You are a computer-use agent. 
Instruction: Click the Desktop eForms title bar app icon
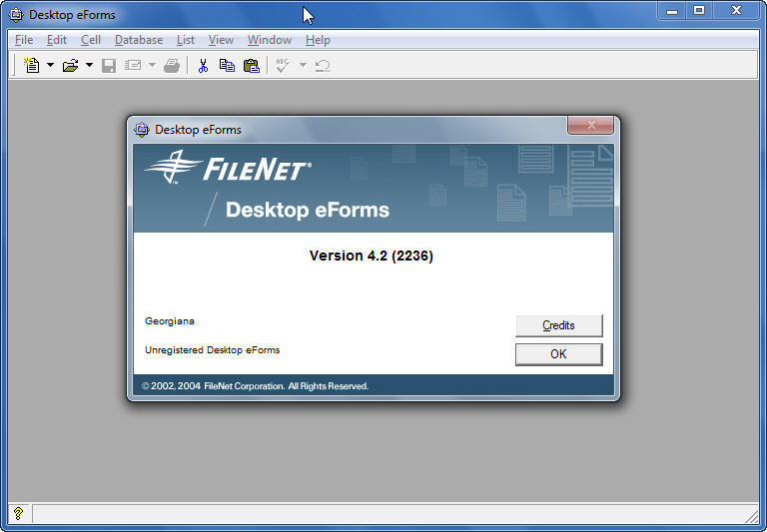(x=16, y=15)
